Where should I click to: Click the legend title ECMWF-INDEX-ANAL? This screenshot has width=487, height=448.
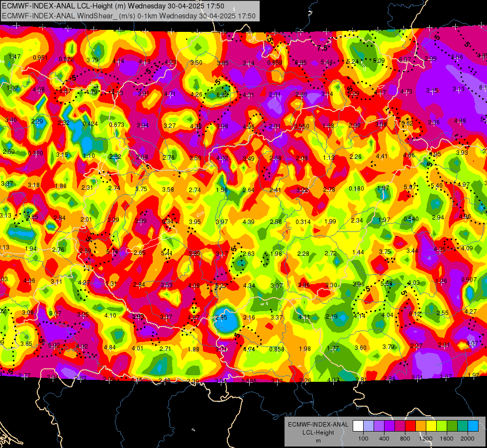pos(318,425)
